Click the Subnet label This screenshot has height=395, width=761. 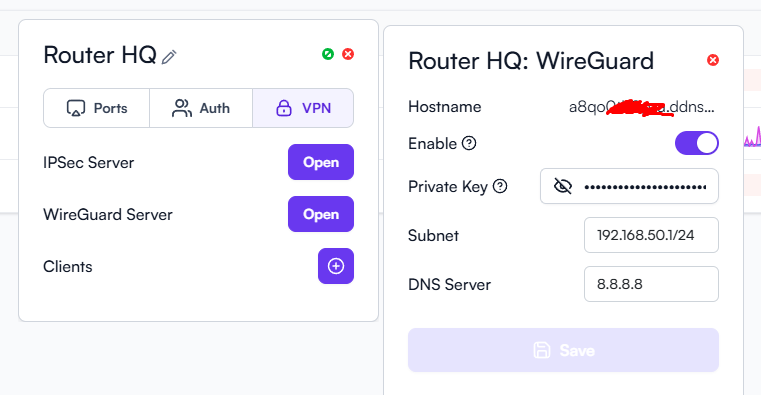433,235
